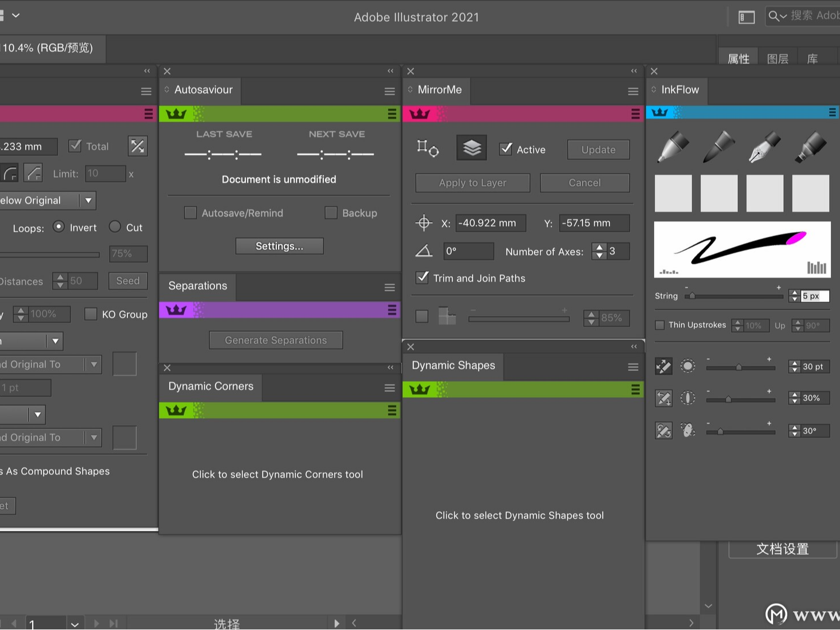Select the highlighter tool in InkFlow
Screen dimensions: 840x630
[810, 146]
